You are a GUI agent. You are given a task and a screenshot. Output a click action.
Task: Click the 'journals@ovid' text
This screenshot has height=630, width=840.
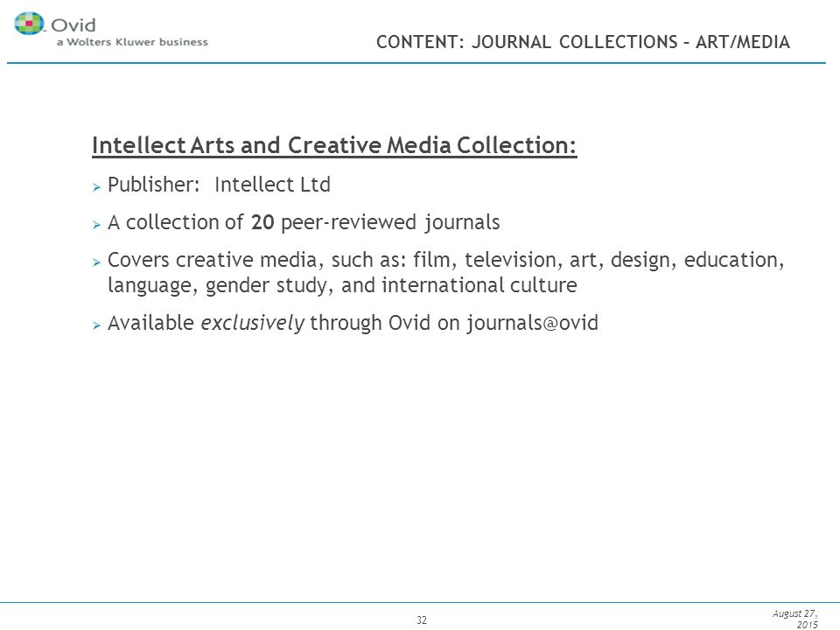coord(532,323)
